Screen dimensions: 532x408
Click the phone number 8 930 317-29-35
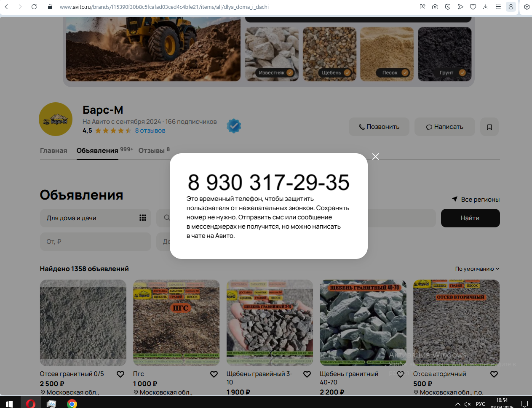pyautogui.click(x=269, y=182)
